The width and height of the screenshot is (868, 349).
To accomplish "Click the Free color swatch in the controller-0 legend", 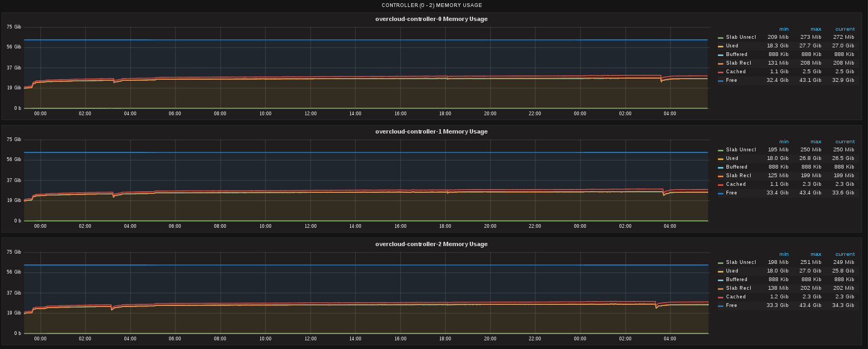I will [721, 81].
